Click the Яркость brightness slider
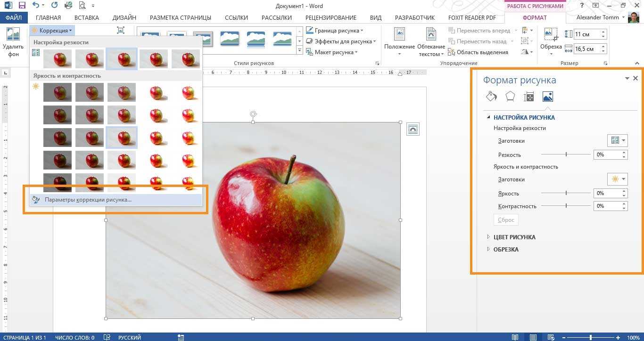This screenshot has height=341, width=644. click(566, 193)
